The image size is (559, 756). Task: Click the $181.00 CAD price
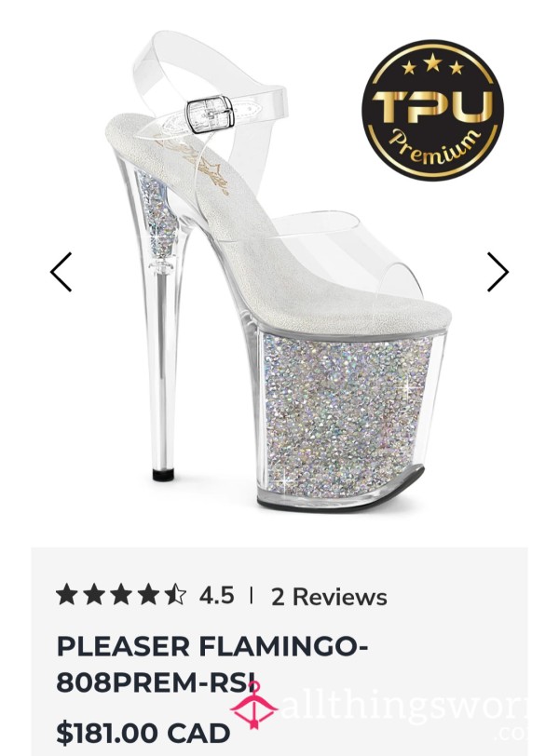pyautogui.click(x=143, y=734)
